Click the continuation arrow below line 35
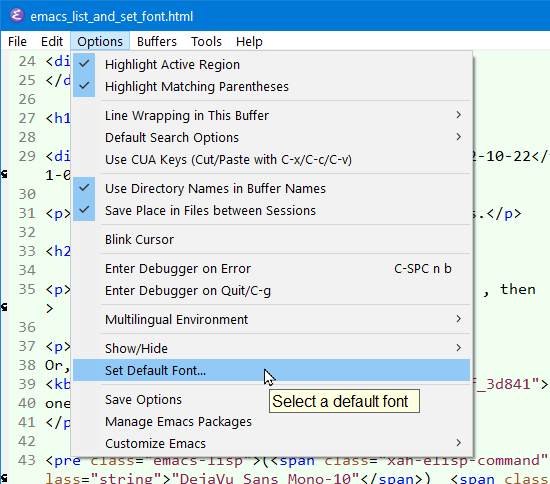 coord(4,307)
